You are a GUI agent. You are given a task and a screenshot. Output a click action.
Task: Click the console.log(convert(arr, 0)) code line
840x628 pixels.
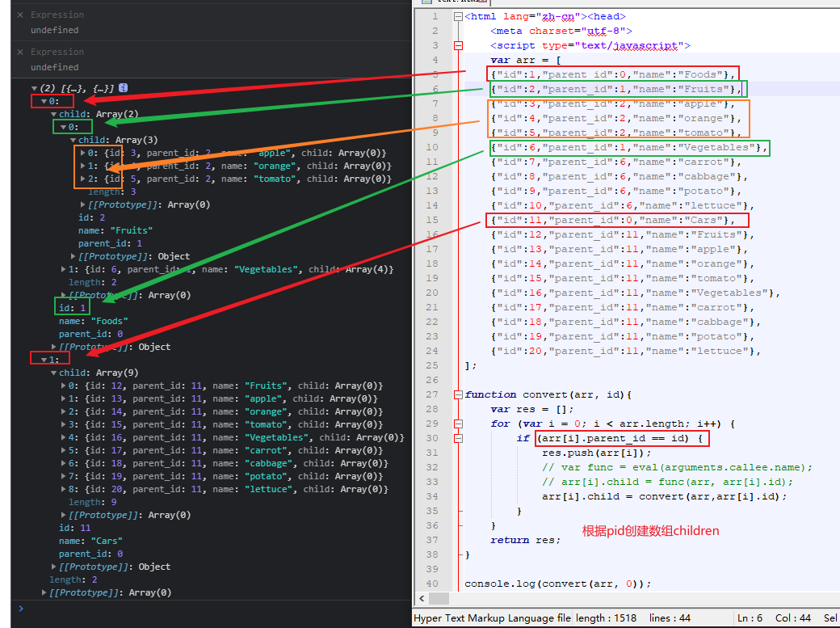coord(557,584)
